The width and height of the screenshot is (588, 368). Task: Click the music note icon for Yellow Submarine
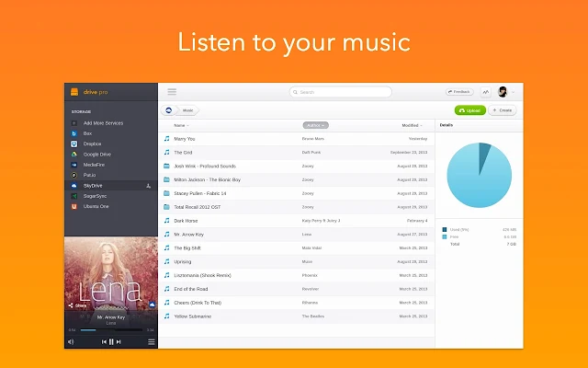167,316
